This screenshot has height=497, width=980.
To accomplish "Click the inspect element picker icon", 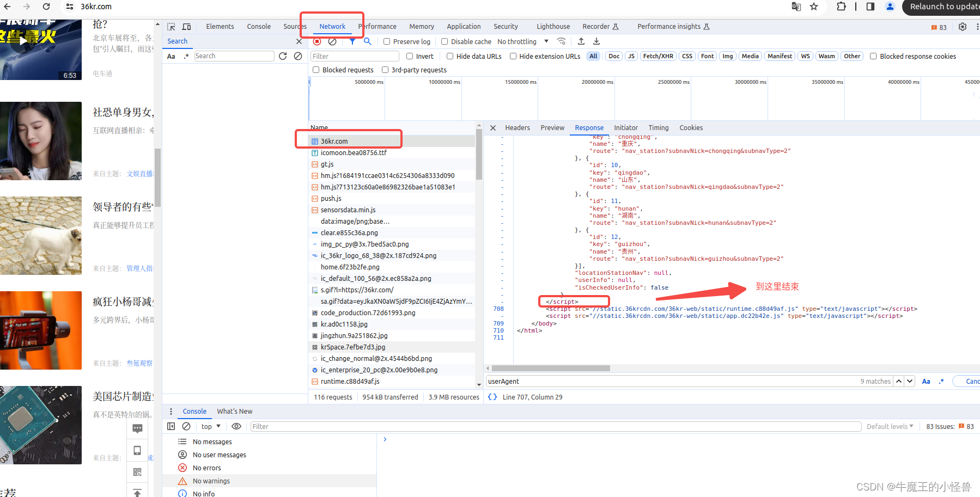I will pyautogui.click(x=171, y=27).
